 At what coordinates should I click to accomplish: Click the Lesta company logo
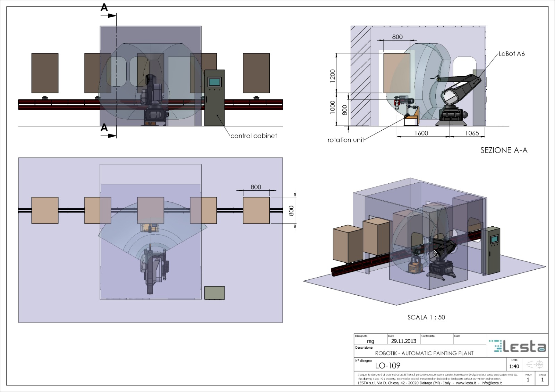coord(517,346)
